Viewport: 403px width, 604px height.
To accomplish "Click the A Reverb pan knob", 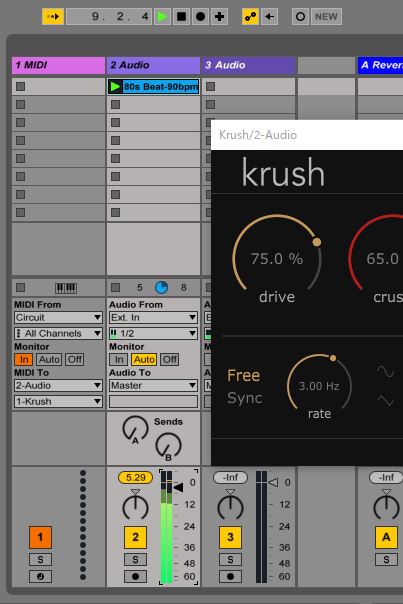I will (386, 506).
